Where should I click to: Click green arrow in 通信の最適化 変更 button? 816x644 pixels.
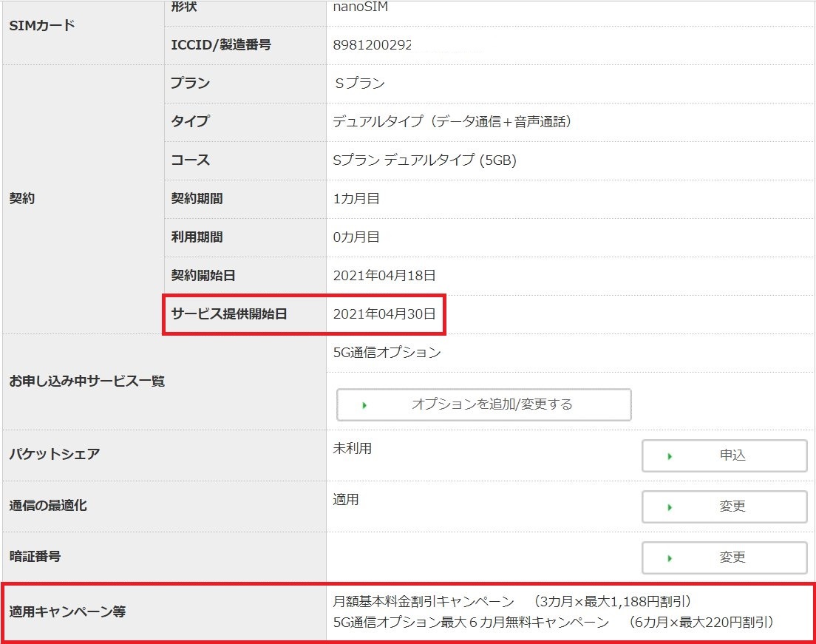[x=670, y=507]
